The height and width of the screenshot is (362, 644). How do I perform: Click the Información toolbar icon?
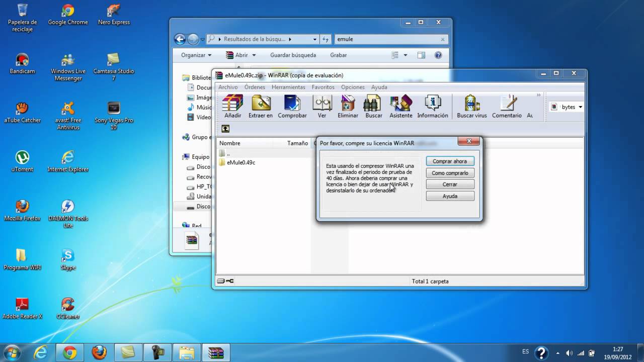pyautogui.click(x=432, y=107)
